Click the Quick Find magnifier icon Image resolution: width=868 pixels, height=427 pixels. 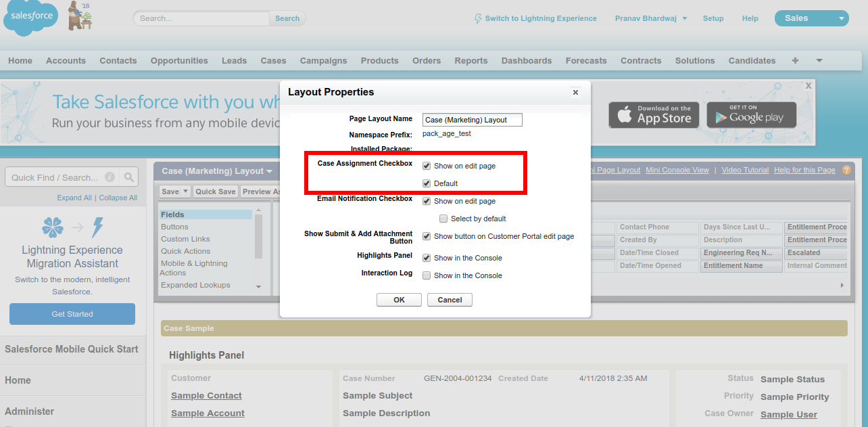pyautogui.click(x=129, y=177)
